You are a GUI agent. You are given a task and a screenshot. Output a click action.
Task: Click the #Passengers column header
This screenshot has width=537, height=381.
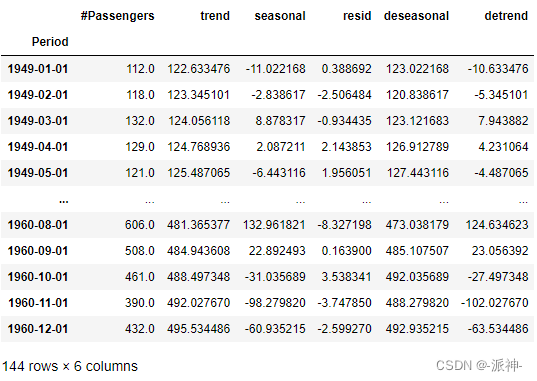(x=117, y=16)
